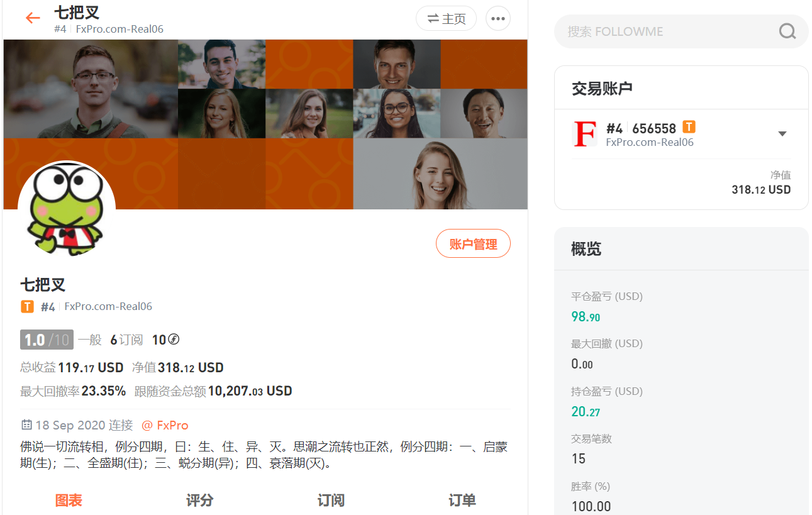The image size is (812, 515).
Task: Select the 订阅 subscription tab
Action: pyautogui.click(x=331, y=501)
